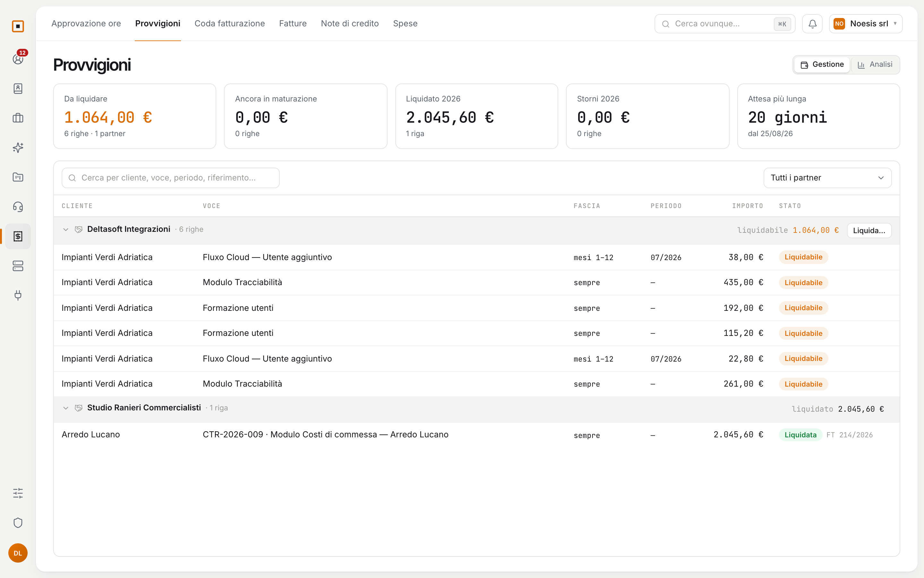Open the projects folder sidebar icon

(18, 177)
